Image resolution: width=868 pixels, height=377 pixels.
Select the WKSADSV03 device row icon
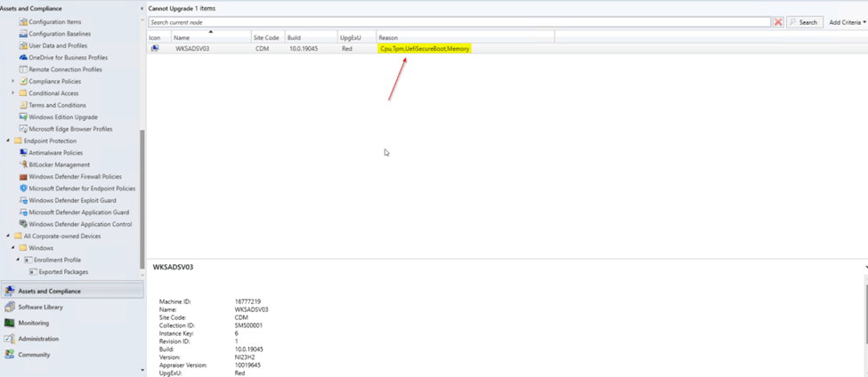click(x=155, y=49)
